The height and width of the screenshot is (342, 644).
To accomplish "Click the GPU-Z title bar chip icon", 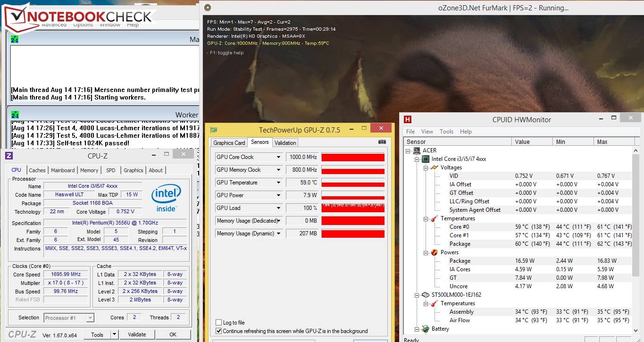I will tap(214, 130).
